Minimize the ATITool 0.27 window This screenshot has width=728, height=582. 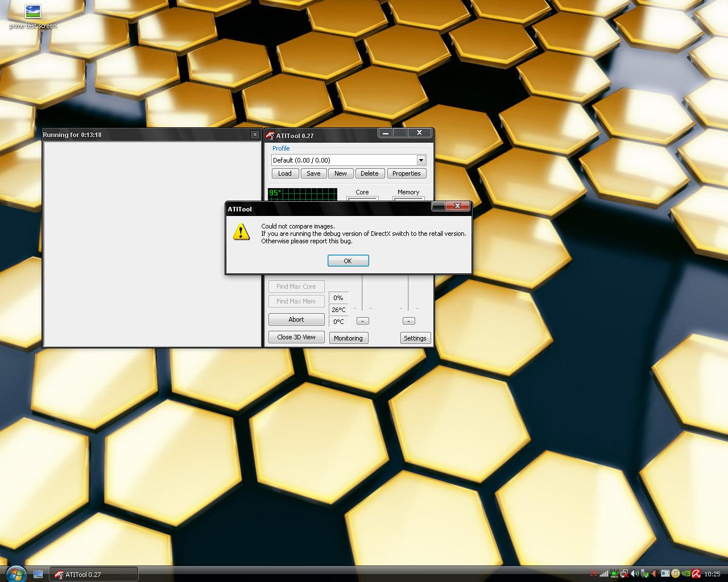386,133
